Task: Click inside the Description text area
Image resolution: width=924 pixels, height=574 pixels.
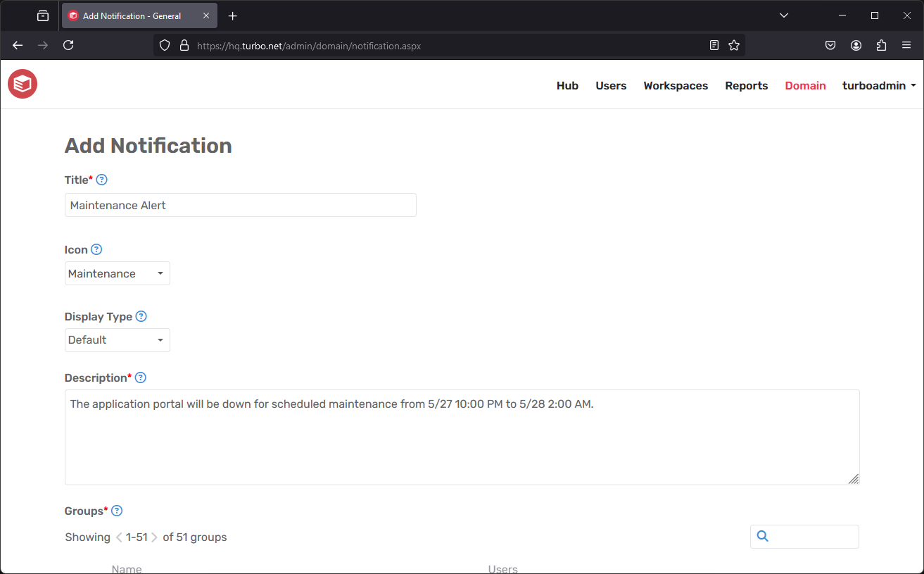Action: [x=461, y=437]
